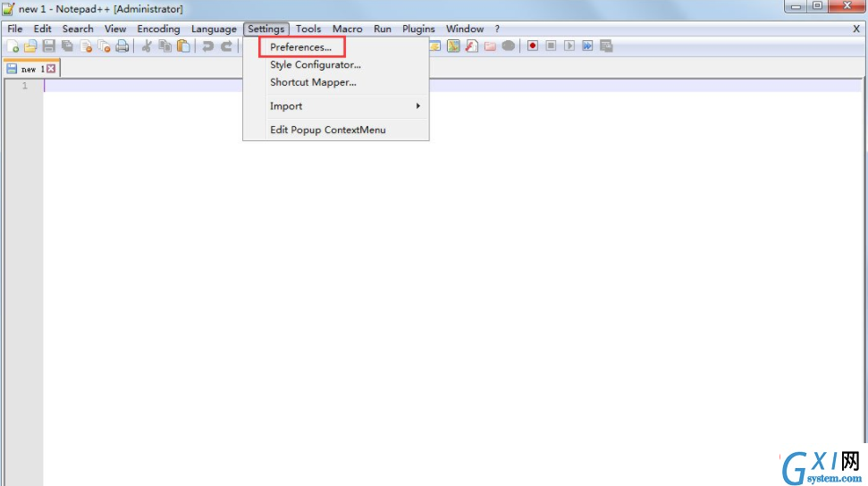Click the Folder as Workspace pink folder icon
This screenshot has width=868, height=486.
pyautogui.click(x=490, y=46)
